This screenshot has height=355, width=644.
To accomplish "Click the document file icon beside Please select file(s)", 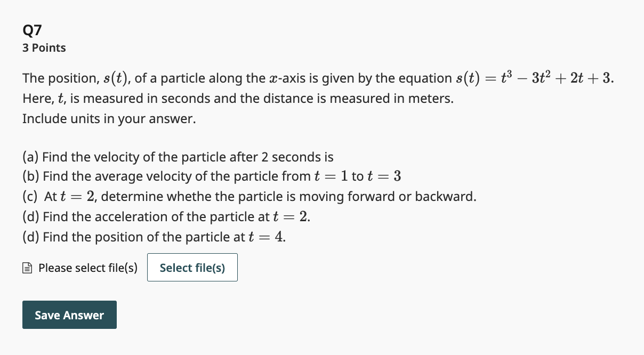I will (27, 268).
